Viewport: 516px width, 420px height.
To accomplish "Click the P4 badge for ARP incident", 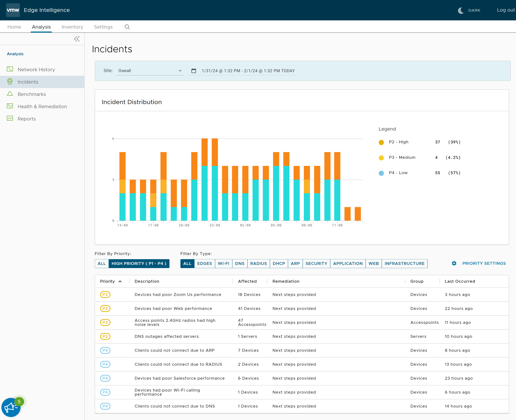I will tap(105, 350).
